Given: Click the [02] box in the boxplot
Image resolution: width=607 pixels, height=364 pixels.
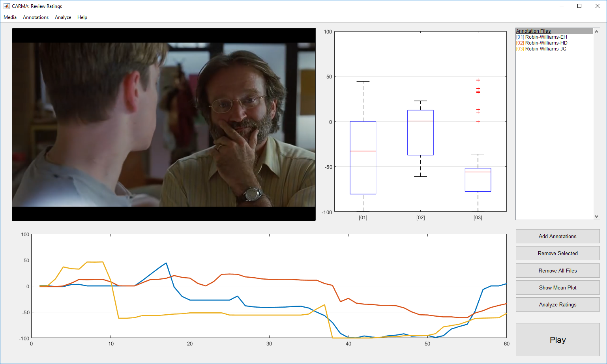Looking at the screenshot, I should [420, 133].
